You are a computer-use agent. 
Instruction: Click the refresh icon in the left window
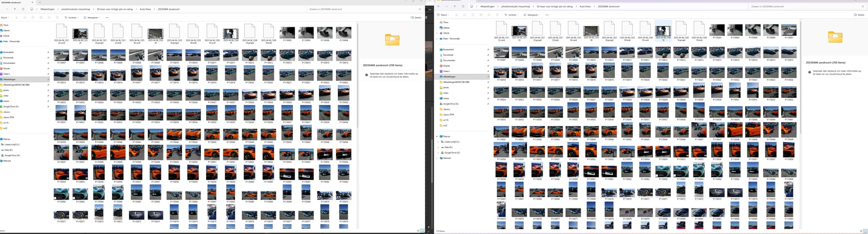(23, 9)
